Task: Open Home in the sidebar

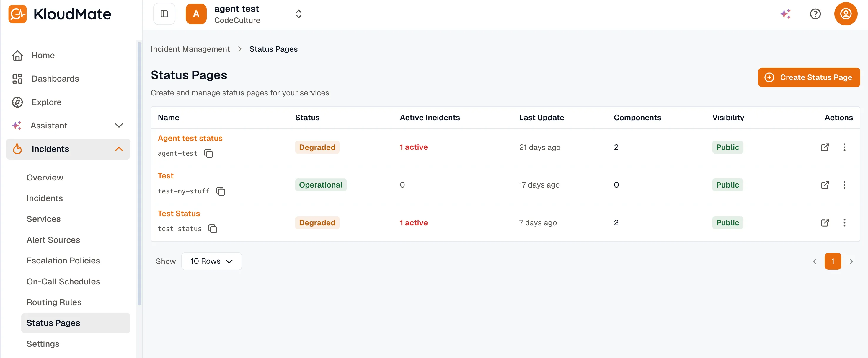Action: pos(68,55)
